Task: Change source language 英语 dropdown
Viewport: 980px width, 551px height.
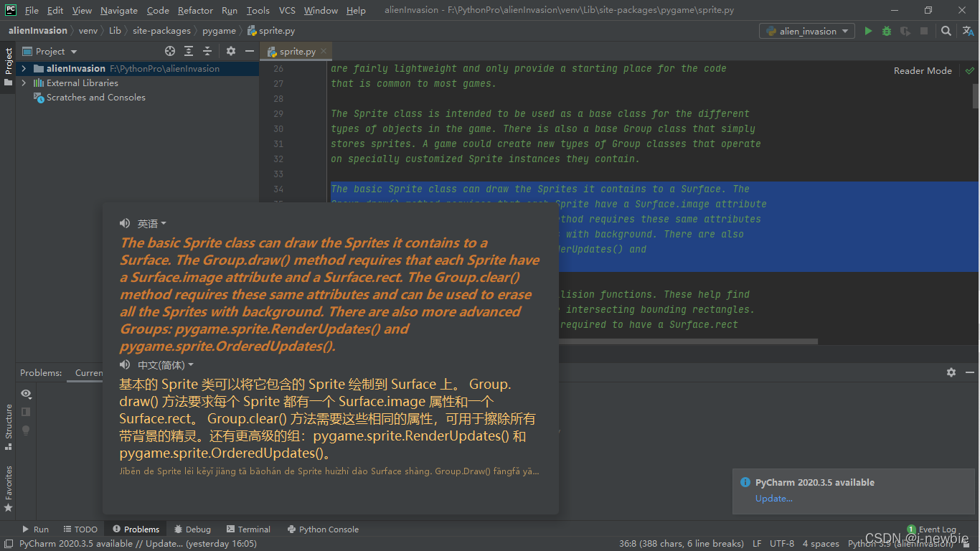Action: (x=151, y=223)
